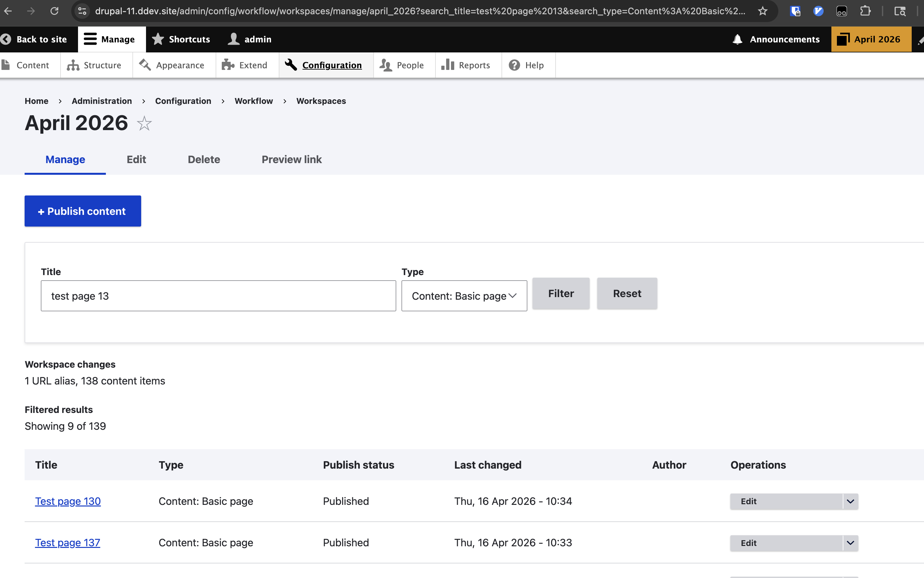The width and height of the screenshot is (924, 578).
Task: Click the Appearance paintbrush icon
Action: click(x=145, y=65)
